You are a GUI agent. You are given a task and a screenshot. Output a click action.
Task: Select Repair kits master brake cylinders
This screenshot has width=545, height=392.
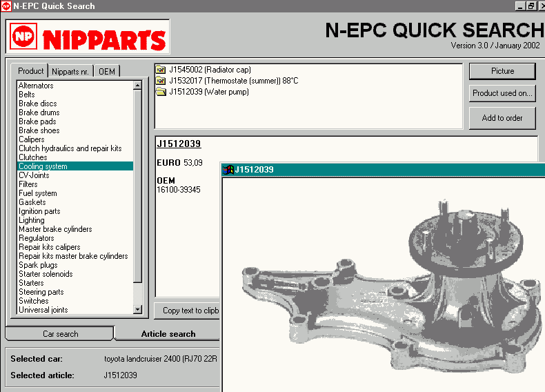pos(75,256)
